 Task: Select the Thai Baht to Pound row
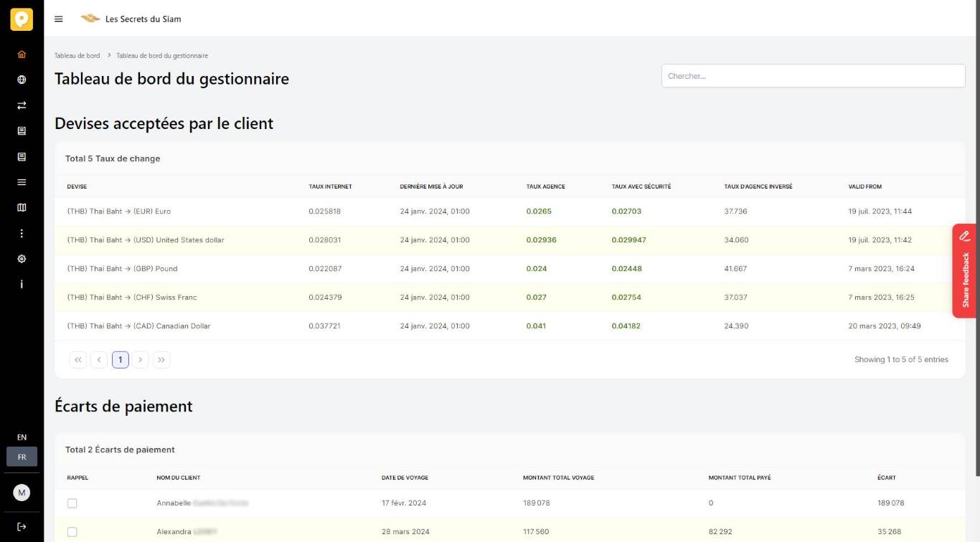pyautogui.click(x=510, y=269)
